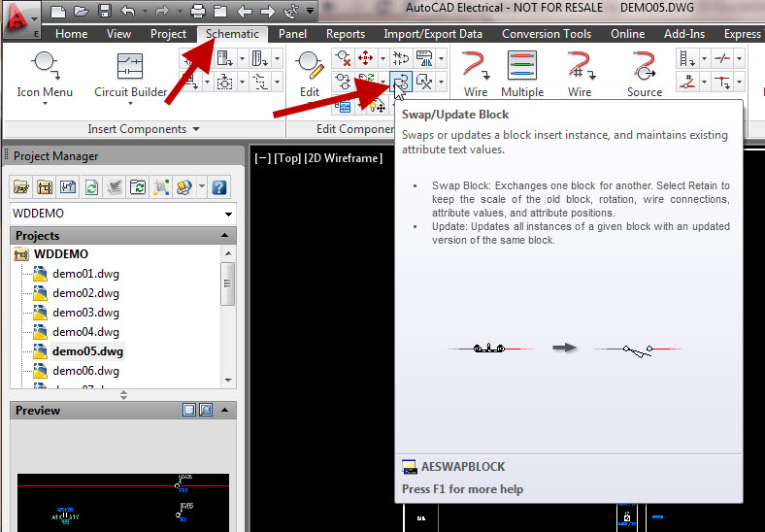The width and height of the screenshot is (765, 532).
Task: Click the Delete Component icon
Action: pyautogui.click(x=343, y=58)
